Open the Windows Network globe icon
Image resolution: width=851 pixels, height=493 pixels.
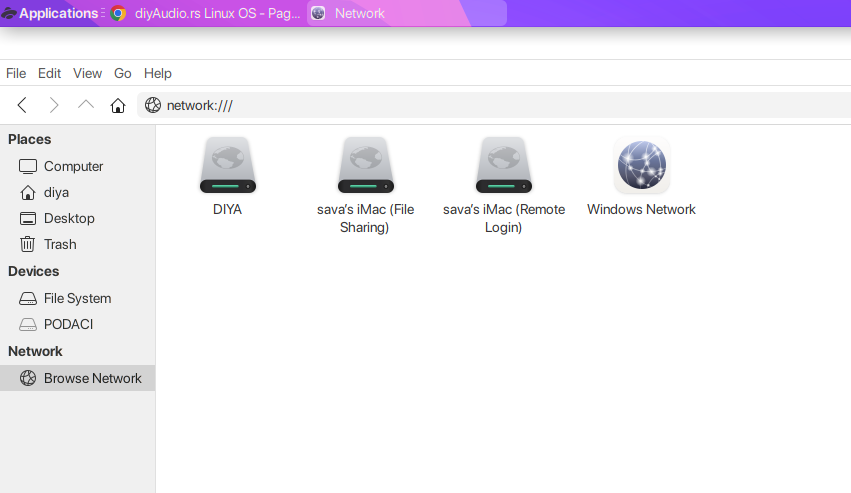[x=642, y=165]
